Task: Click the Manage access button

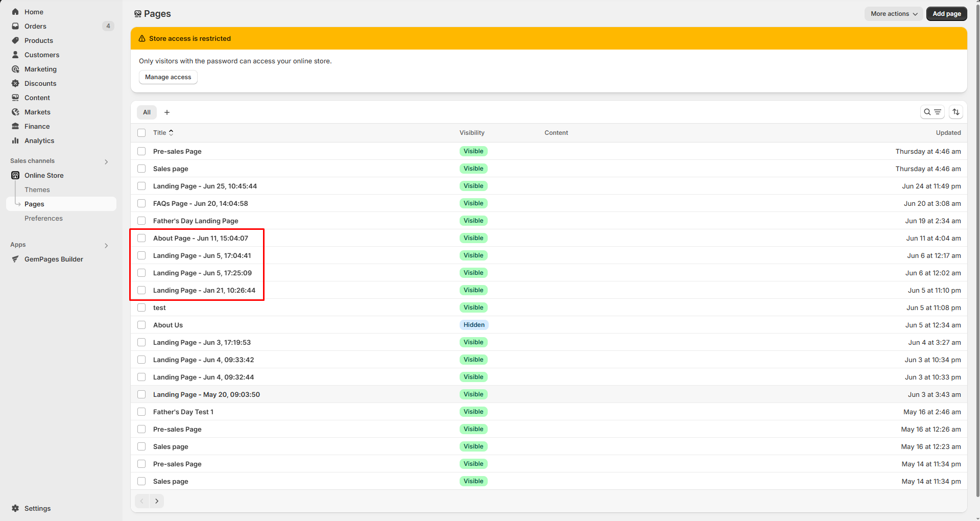Action: tap(168, 77)
